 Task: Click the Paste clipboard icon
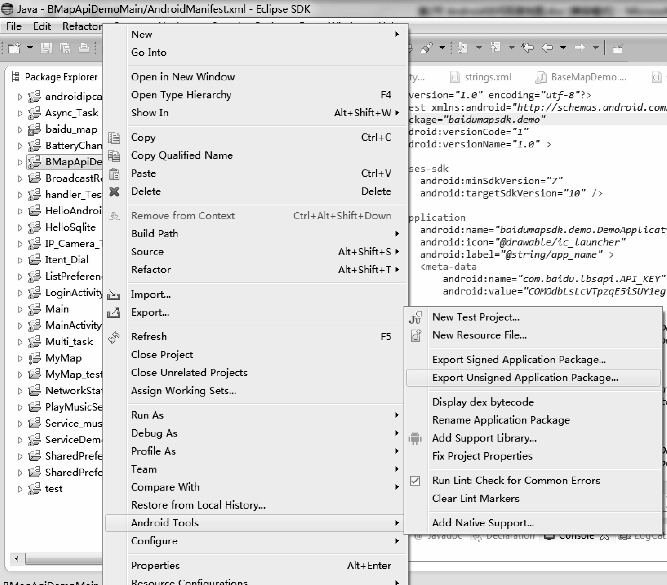point(114,174)
